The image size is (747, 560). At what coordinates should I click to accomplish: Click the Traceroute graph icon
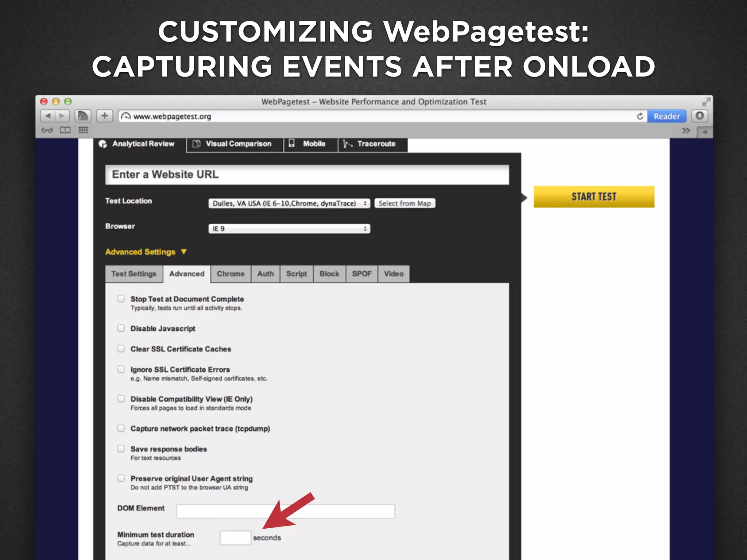point(347,144)
